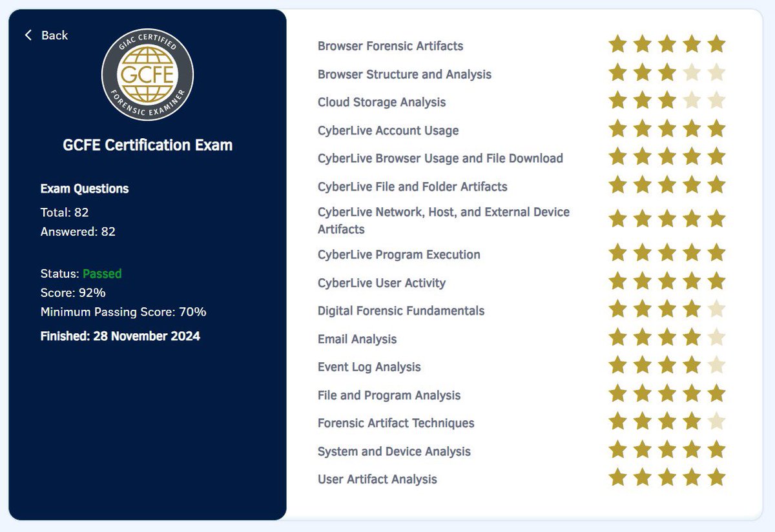Image resolution: width=775 pixels, height=532 pixels.
Task: Click second star of CyberLive Program Execution
Action: pos(643,252)
